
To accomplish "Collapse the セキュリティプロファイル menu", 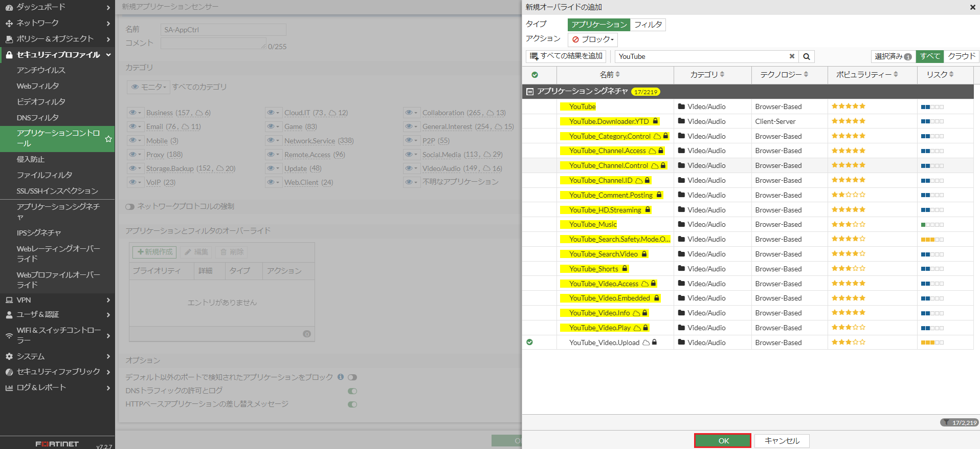I will pos(57,55).
